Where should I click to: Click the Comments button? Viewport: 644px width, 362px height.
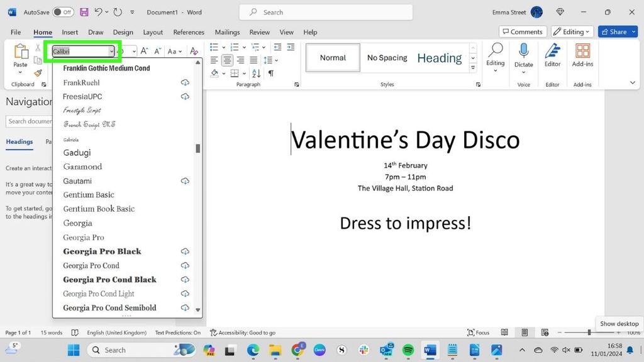tap(522, 31)
